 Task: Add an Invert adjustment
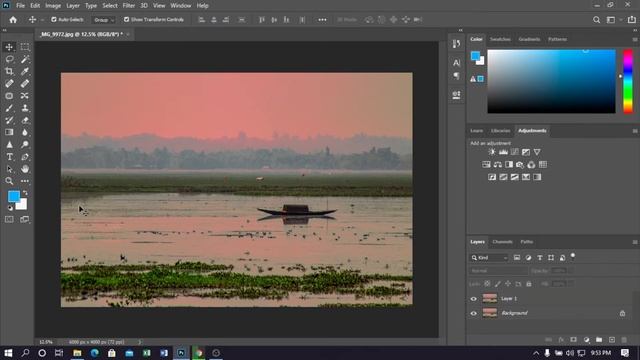tap(492, 177)
